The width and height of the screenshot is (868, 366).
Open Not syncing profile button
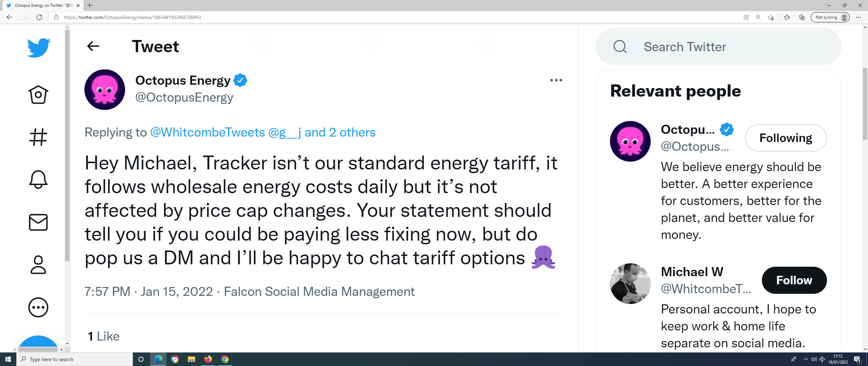tap(830, 17)
